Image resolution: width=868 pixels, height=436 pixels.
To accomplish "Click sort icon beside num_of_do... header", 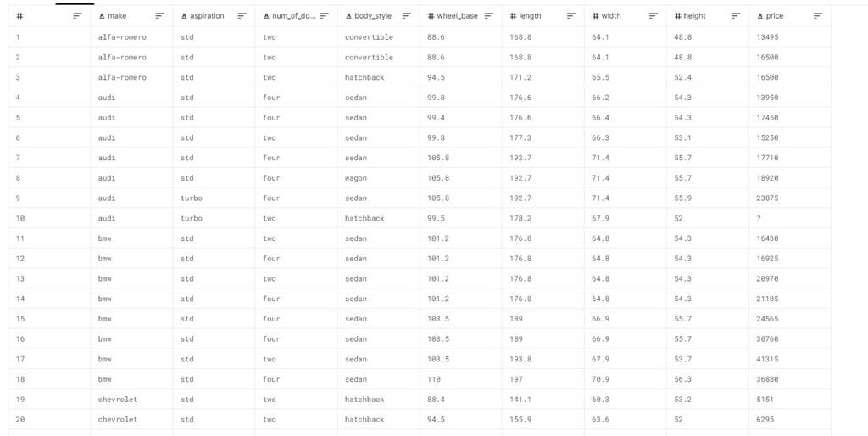I will pos(324,16).
